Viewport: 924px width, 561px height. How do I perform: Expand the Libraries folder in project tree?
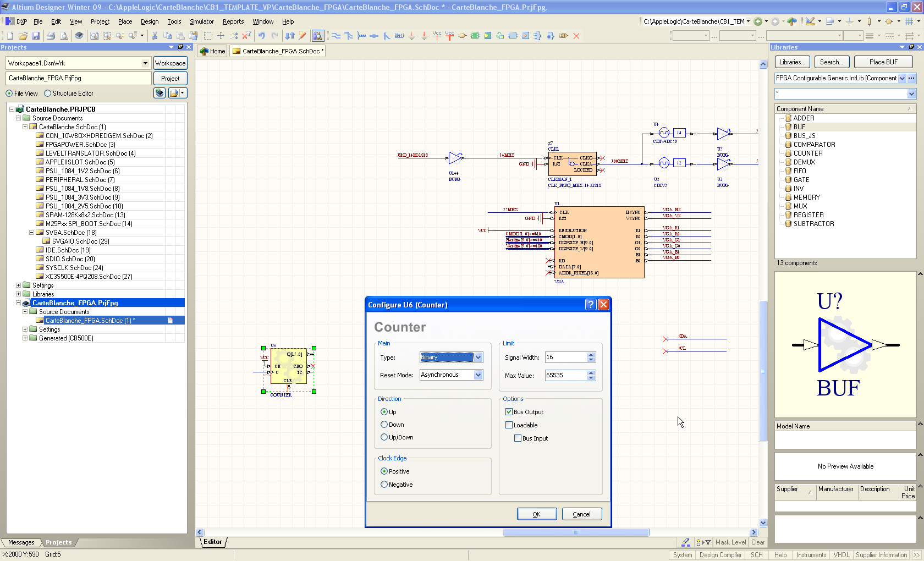(18, 294)
